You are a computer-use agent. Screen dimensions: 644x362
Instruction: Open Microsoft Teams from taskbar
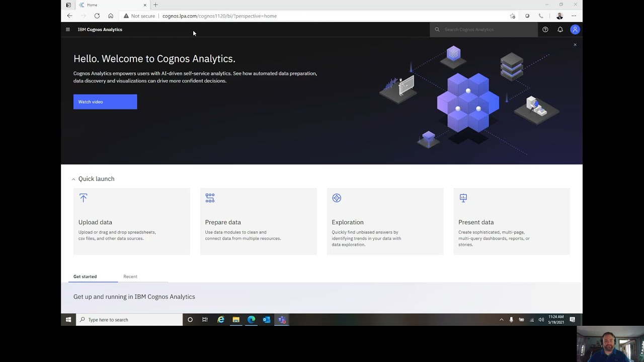pyautogui.click(x=282, y=320)
